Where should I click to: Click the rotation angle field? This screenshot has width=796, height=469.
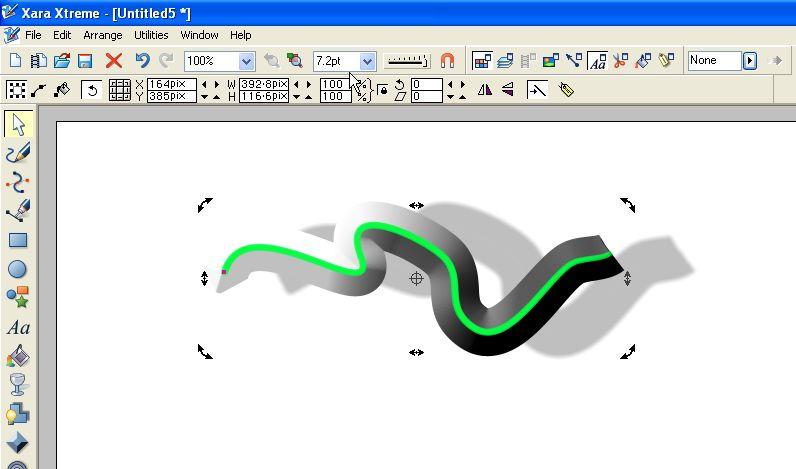(427, 84)
